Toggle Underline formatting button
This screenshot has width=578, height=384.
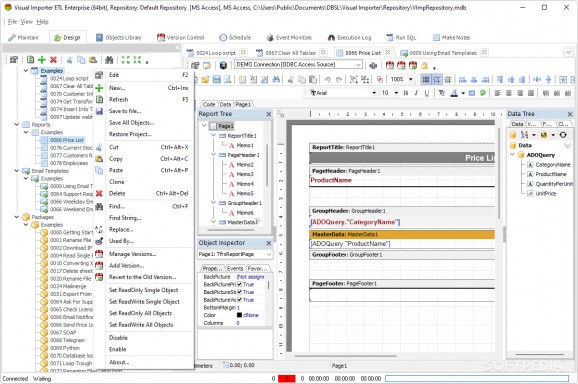tap(426, 93)
